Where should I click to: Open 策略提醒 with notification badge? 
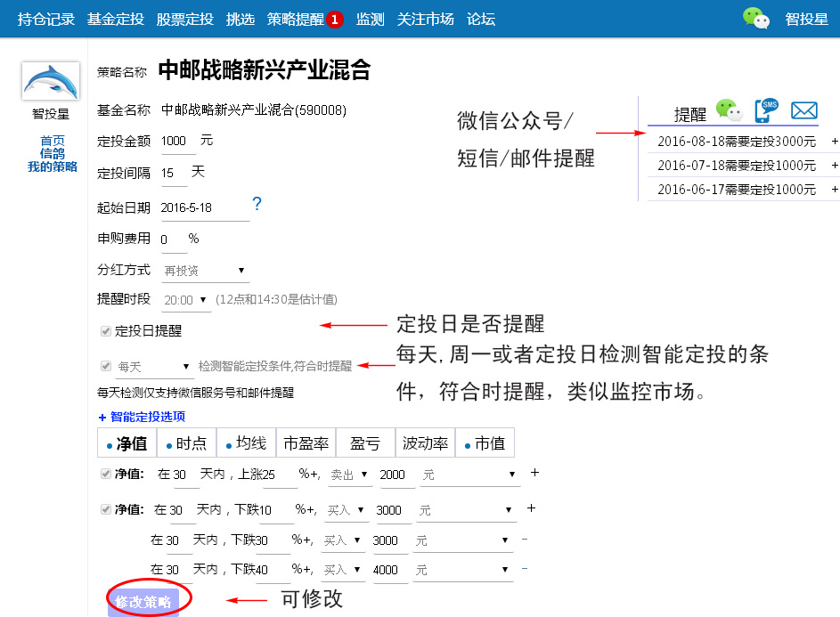305,20
